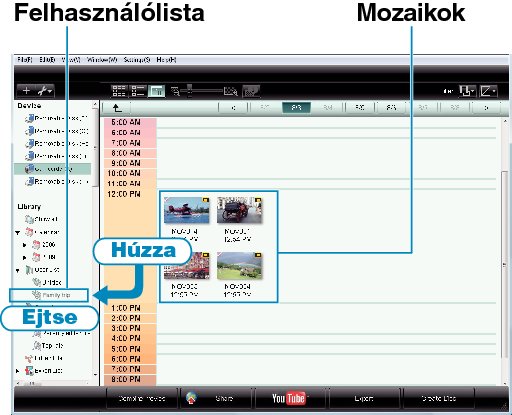Click the 5:00 AM time row
This screenshot has height=415, width=512.
(130, 122)
